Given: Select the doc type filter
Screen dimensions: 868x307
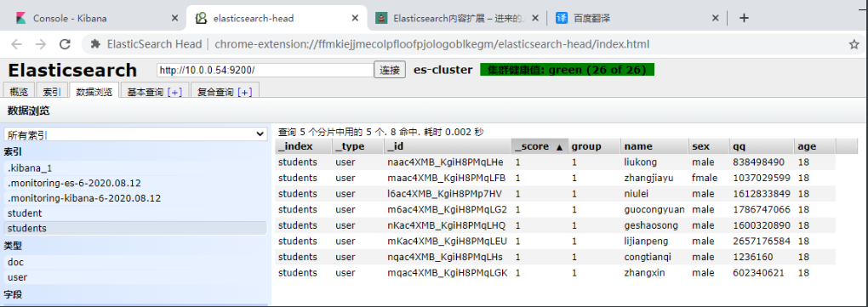Looking at the screenshot, I should [x=135, y=262].
